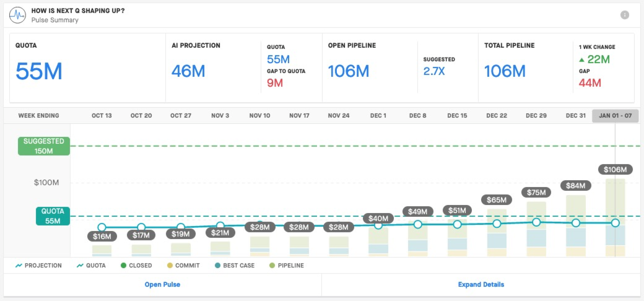Screen dimensions: 644x301
Task: Click projection line point above $16M label
Action: click(102, 227)
